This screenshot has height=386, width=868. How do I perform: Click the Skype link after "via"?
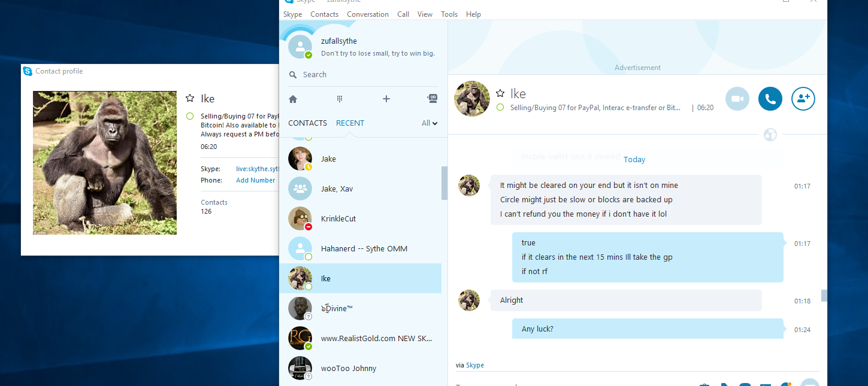click(475, 365)
